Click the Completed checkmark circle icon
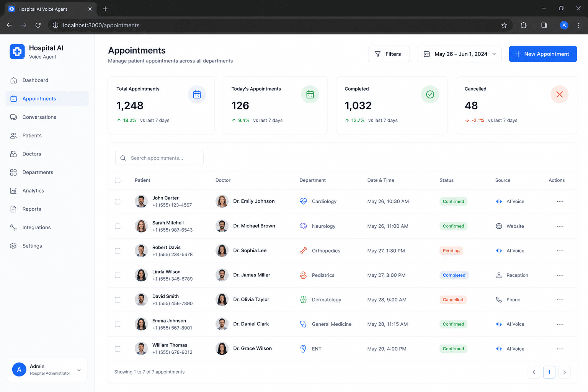Viewport: 588px width, 392px height. click(x=430, y=95)
